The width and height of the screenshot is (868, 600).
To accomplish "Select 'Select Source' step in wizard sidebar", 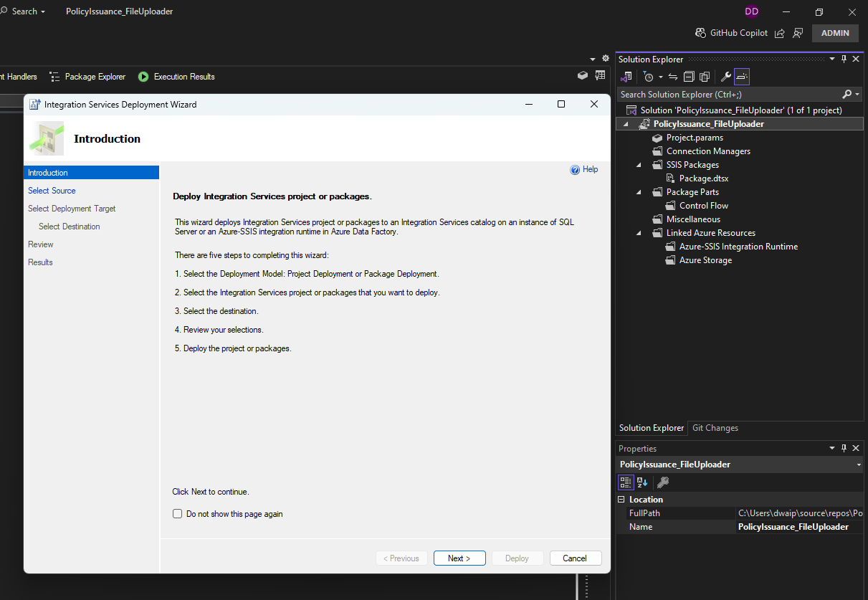I will 52,191.
